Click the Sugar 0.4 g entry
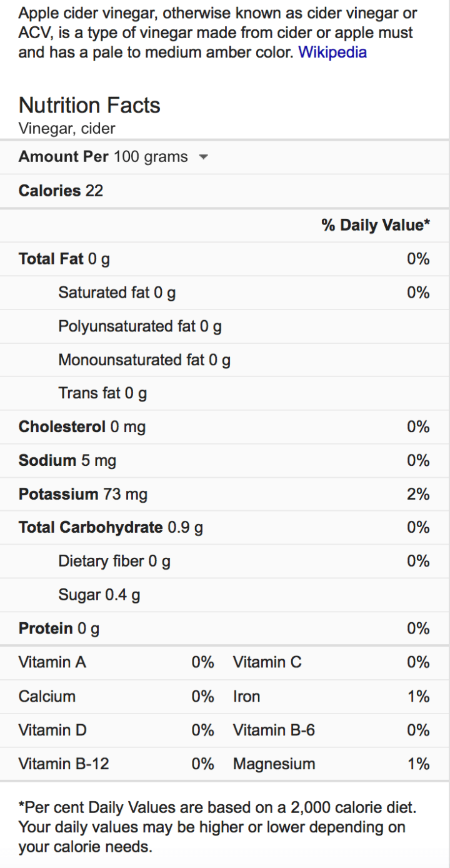 click(x=99, y=595)
